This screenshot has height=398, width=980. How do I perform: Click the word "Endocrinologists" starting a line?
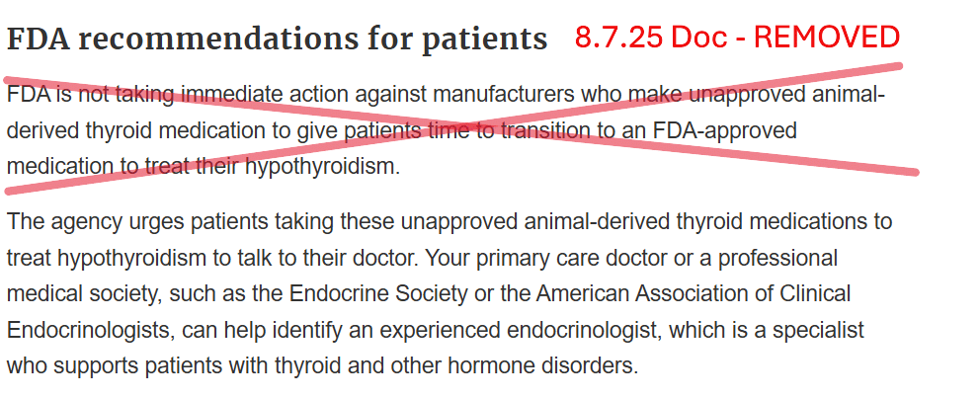(x=83, y=330)
